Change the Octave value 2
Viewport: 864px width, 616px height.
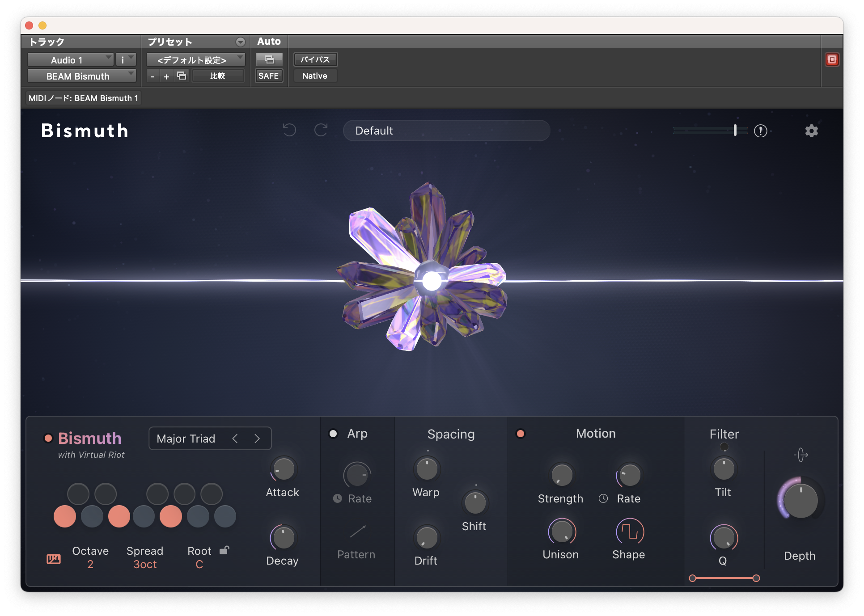[90, 565]
